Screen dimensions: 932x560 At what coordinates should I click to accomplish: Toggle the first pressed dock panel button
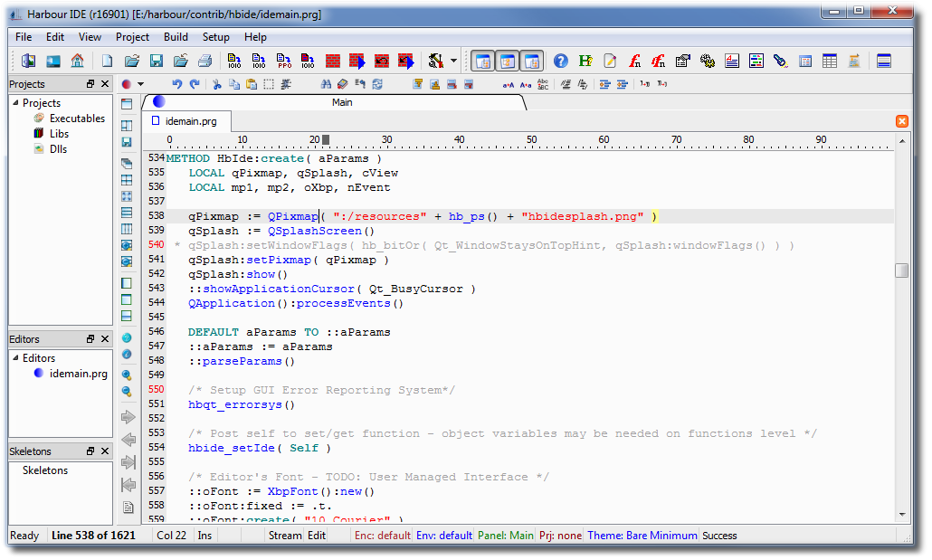(x=484, y=62)
